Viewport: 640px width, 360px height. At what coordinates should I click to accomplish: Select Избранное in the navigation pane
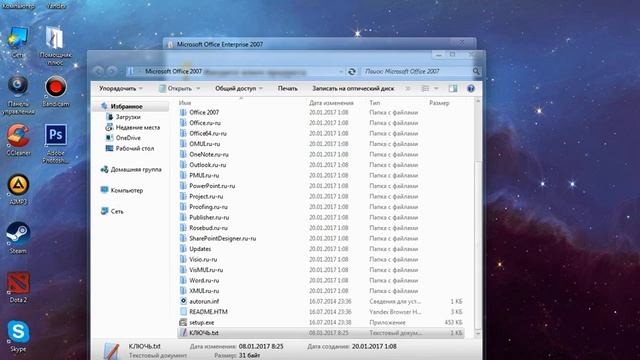pyautogui.click(x=127, y=107)
